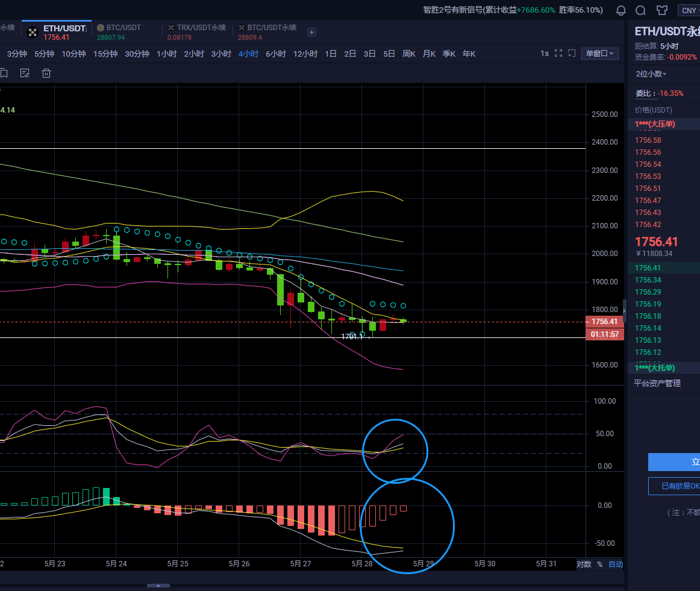Select the 1小时 timeframe
The image size is (700, 591).
point(166,54)
